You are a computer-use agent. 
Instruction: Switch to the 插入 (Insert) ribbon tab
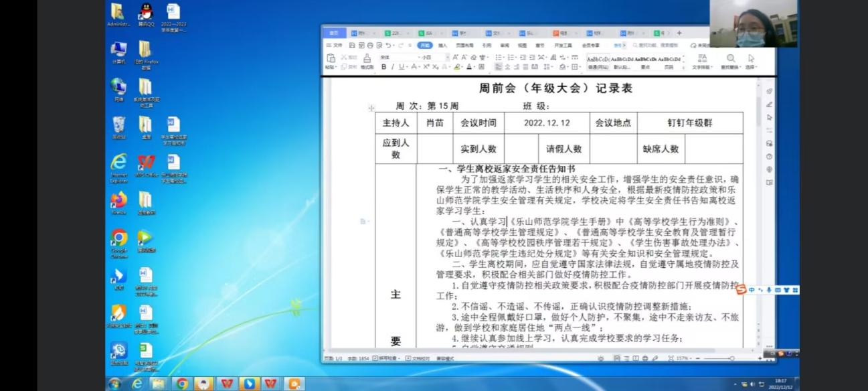(x=442, y=45)
